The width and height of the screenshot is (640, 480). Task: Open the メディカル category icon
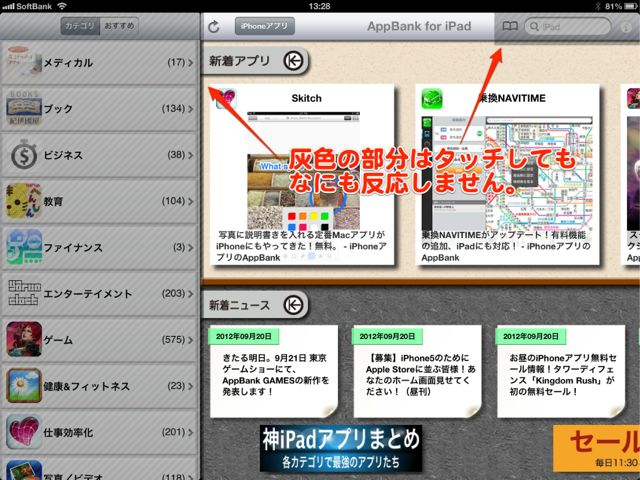coord(24,62)
